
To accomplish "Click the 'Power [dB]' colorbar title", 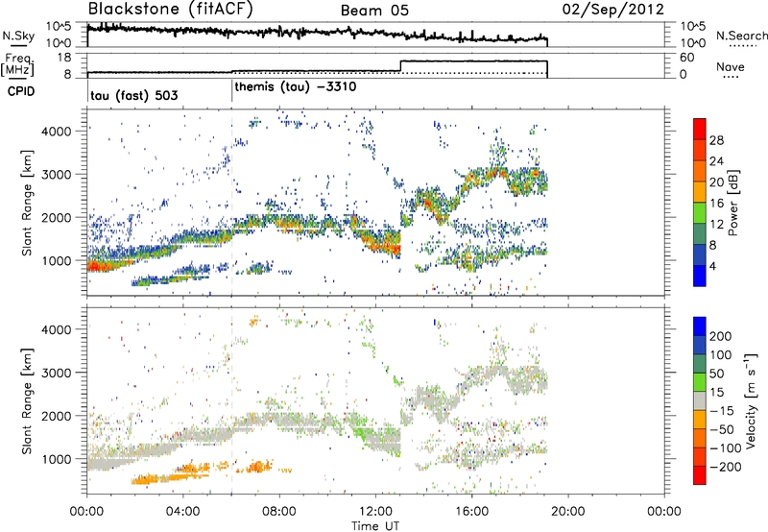I will [733, 203].
